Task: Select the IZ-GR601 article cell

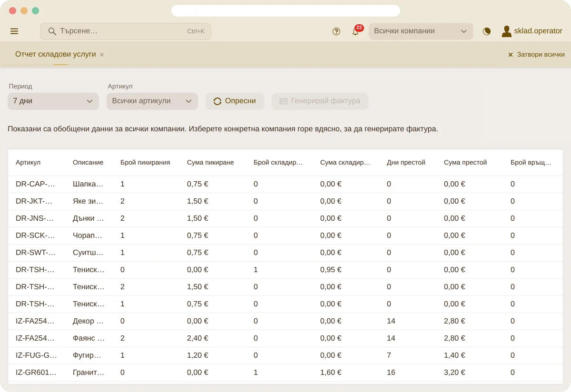Action: tap(37, 372)
